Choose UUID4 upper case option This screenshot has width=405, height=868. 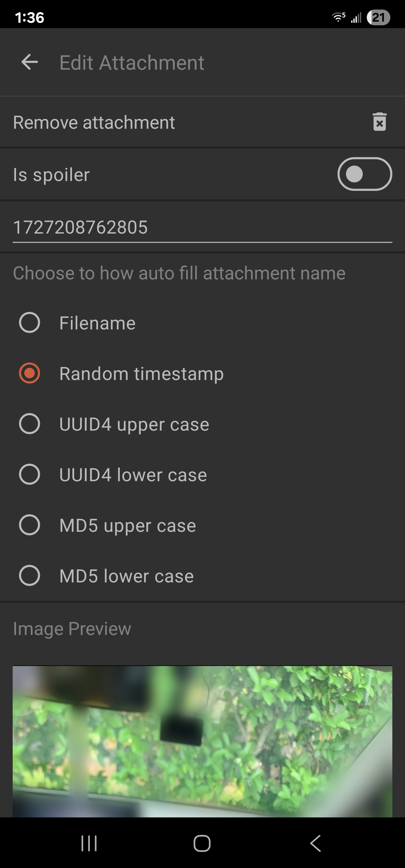[30, 424]
